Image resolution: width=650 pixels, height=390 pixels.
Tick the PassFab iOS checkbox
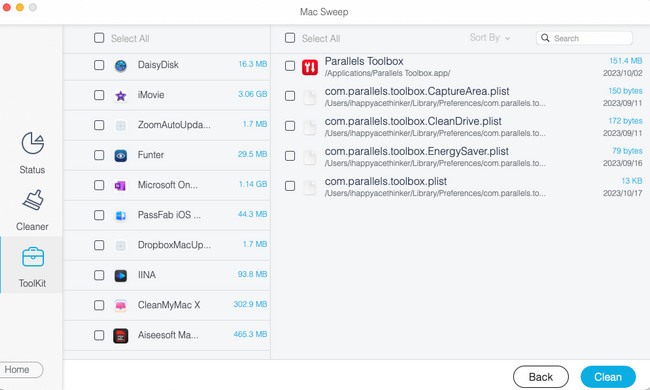(99, 215)
